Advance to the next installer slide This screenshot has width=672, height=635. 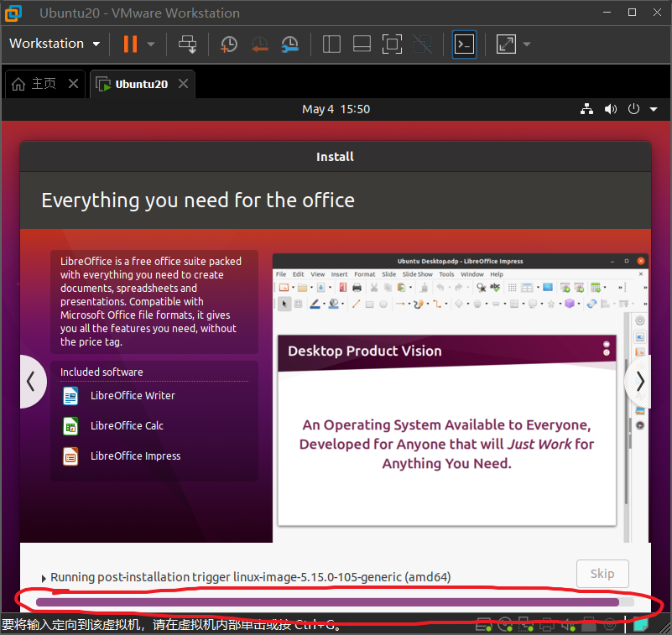pos(638,382)
